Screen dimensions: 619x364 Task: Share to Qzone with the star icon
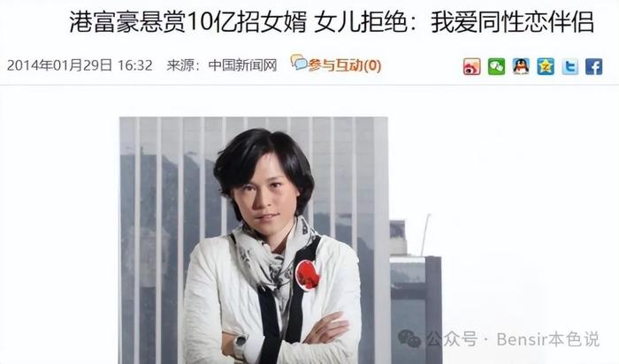pos(546,66)
